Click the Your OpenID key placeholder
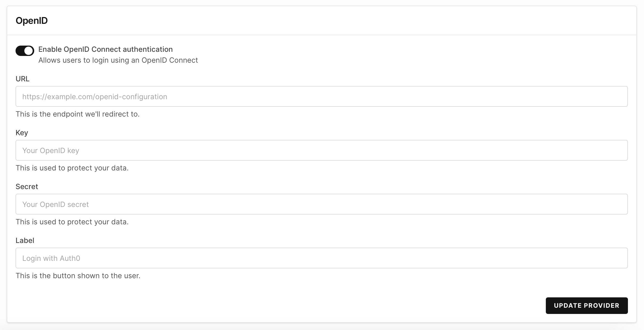The width and height of the screenshot is (644, 330). 51,150
